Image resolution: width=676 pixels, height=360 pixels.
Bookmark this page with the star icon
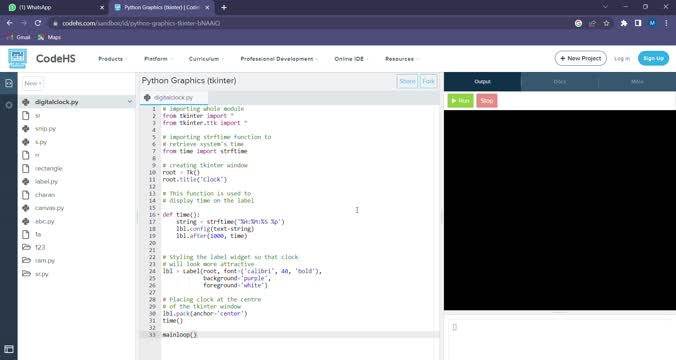tap(606, 23)
